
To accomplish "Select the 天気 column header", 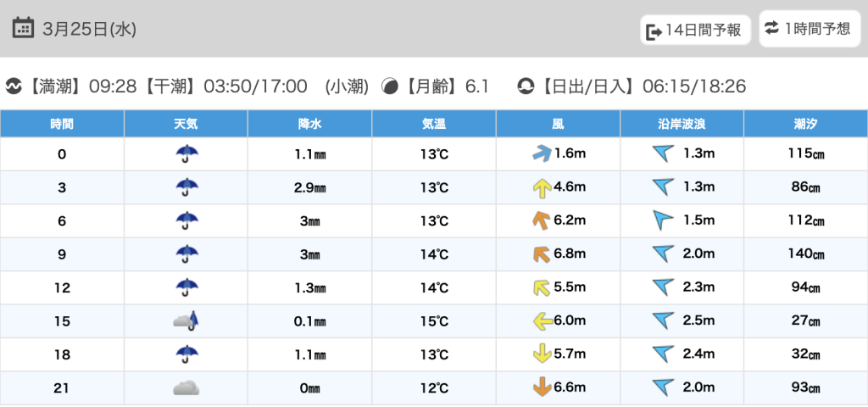I will [x=186, y=124].
